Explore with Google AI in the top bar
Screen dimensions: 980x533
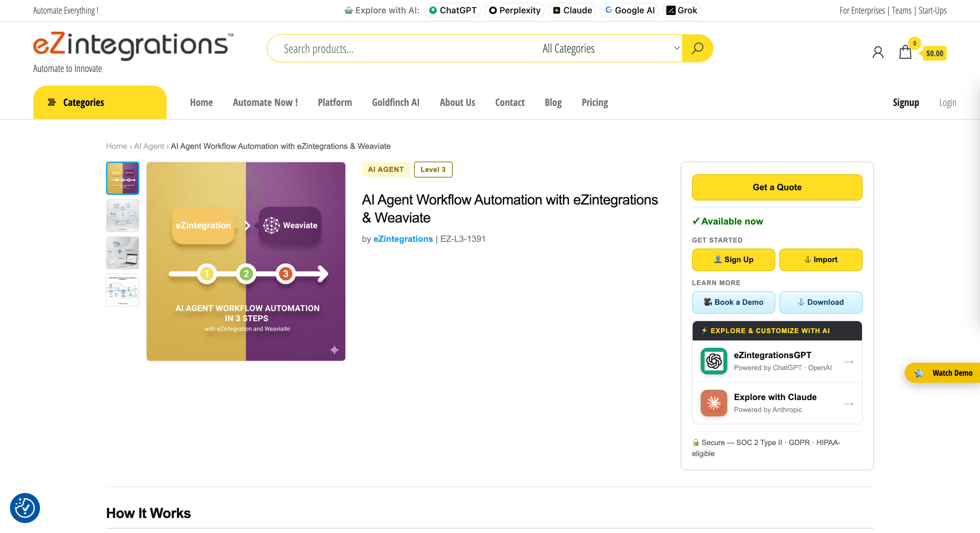[629, 10]
